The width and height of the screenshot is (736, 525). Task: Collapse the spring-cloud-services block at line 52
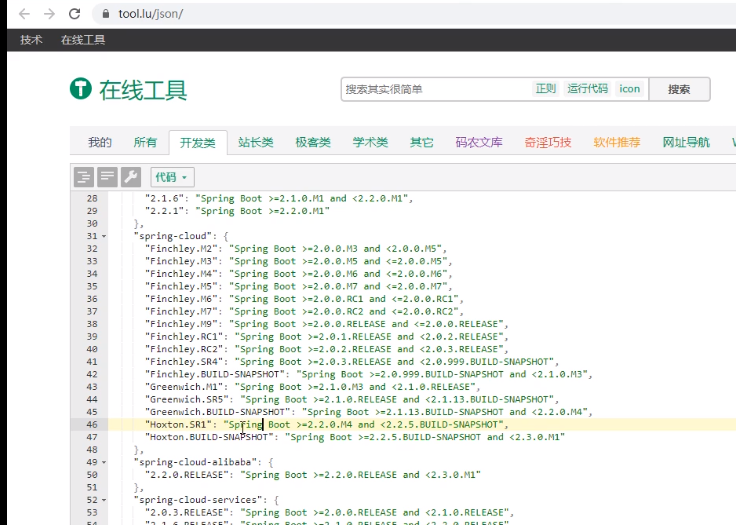104,500
